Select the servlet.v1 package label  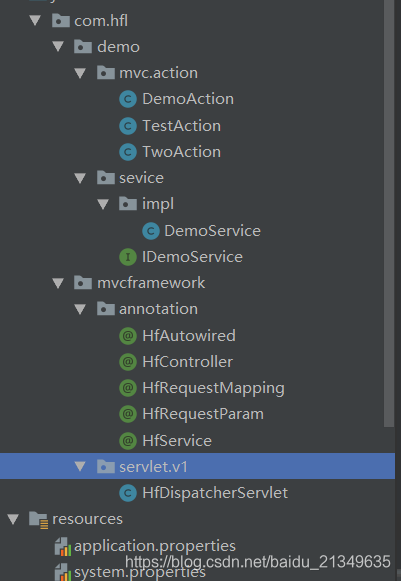point(153,467)
